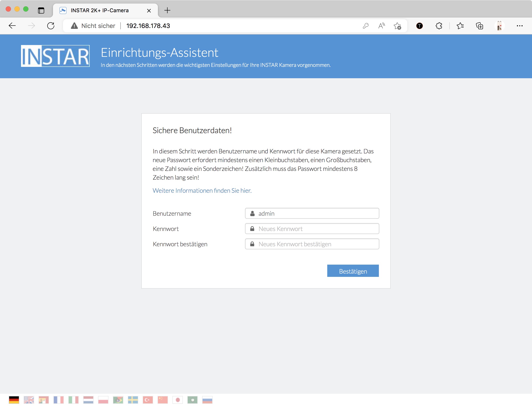This screenshot has width=532, height=406.
Task: Click the German flag language option
Action: 14,400
